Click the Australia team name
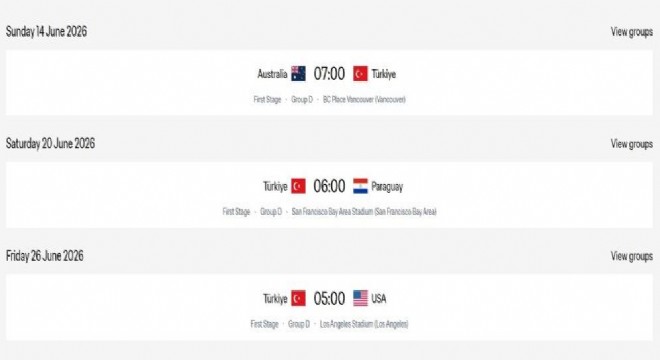The height and width of the screenshot is (360, 660). (272, 74)
